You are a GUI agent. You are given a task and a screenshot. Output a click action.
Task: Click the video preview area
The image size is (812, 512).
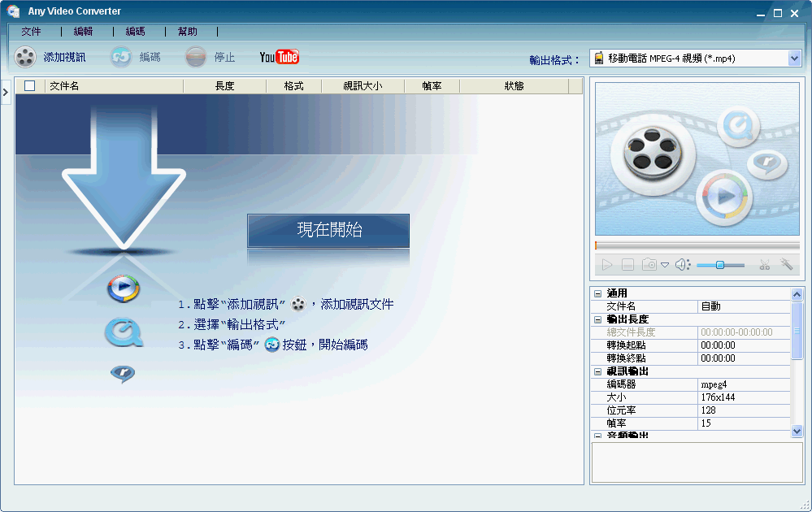coord(697,159)
